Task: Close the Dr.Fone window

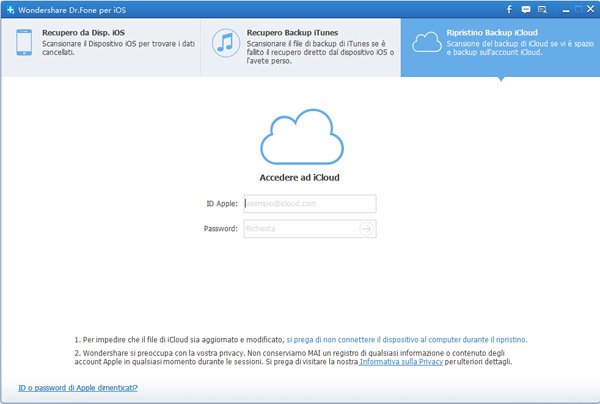Action: tap(591, 9)
